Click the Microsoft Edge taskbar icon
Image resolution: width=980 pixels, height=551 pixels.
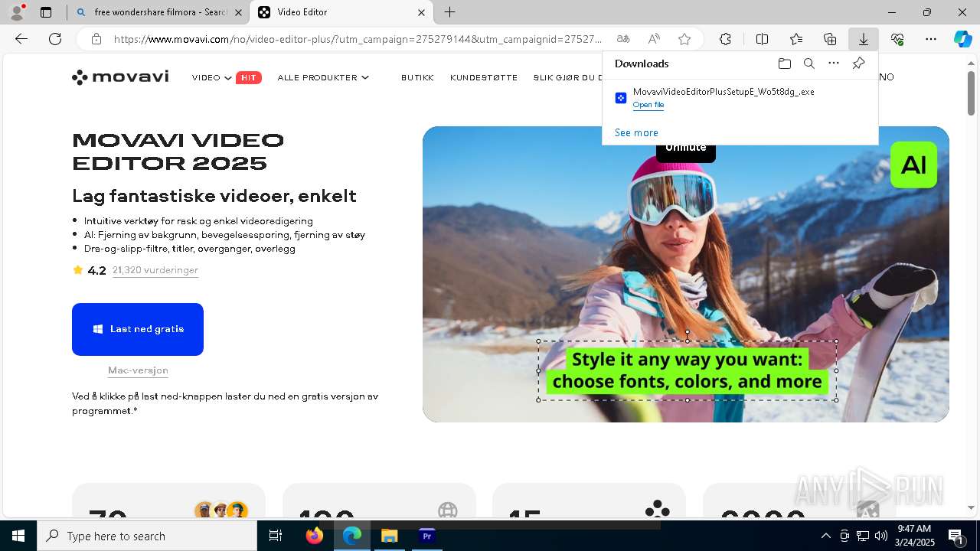tap(352, 536)
